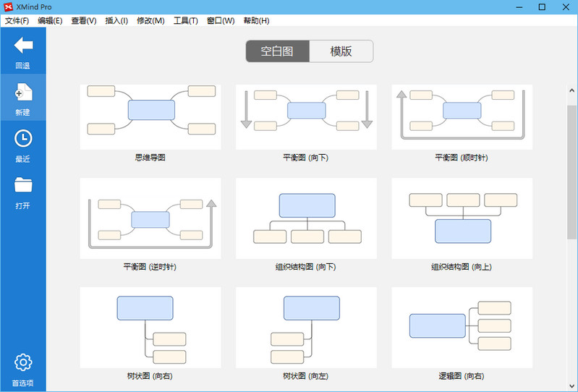Screen dimensions: 578x392
Task: Switch to the 空白图 tab
Action: pyautogui.click(x=277, y=51)
